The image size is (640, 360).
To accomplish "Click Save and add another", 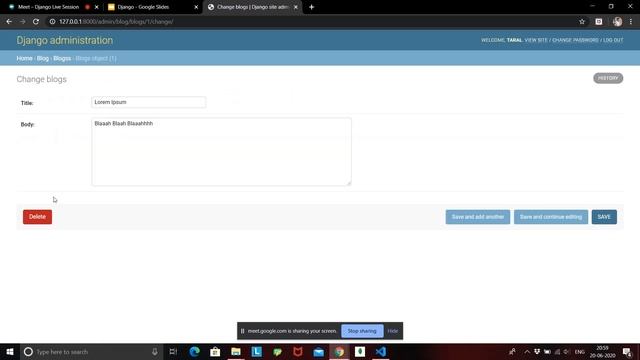I will point(478,217).
